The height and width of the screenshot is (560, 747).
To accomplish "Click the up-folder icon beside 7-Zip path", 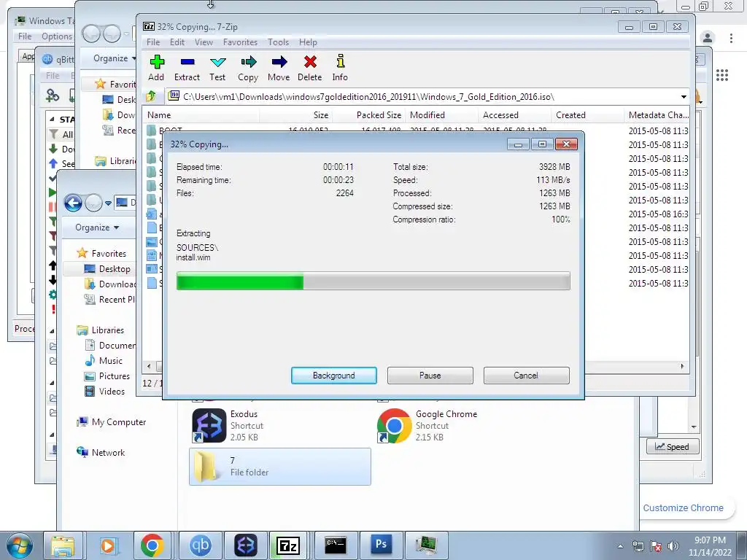I will coord(151,97).
